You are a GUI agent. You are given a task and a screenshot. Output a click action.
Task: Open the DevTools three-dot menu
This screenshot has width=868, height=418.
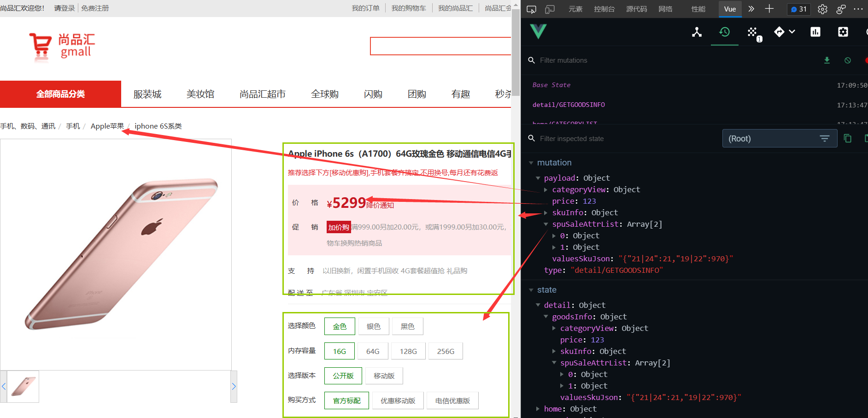tap(858, 9)
